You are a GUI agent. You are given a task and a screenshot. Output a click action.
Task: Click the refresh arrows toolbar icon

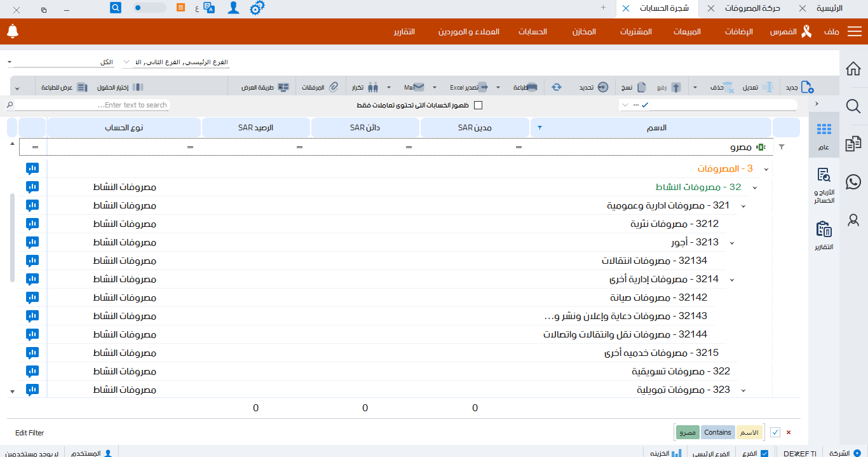pyautogui.click(x=556, y=86)
